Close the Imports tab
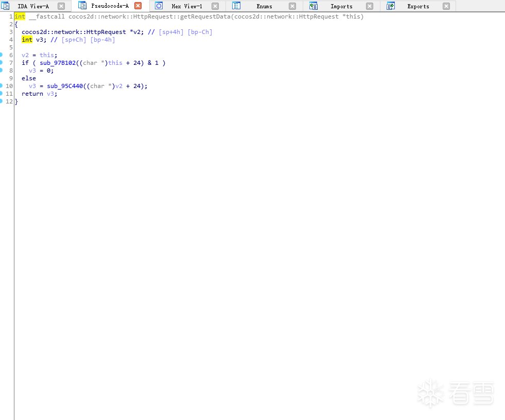This screenshot has height=420, width=505. pos(370,6)
